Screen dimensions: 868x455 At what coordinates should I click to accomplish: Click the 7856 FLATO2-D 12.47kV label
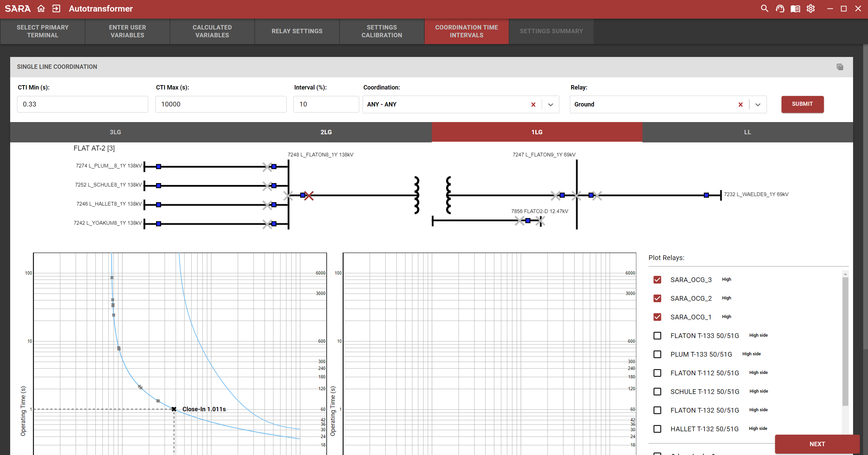[x=540, y=211]
